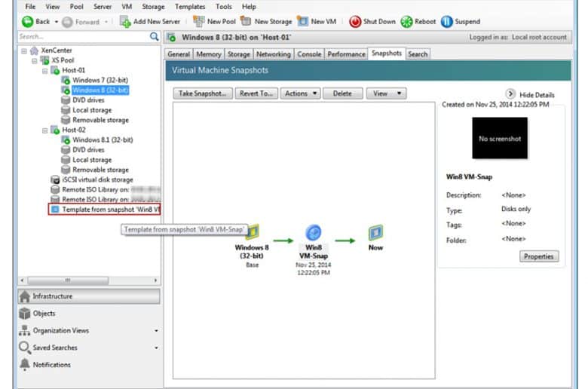Open the File menu
The width and height of the screenshot is (588, 389).
(30, 7)
